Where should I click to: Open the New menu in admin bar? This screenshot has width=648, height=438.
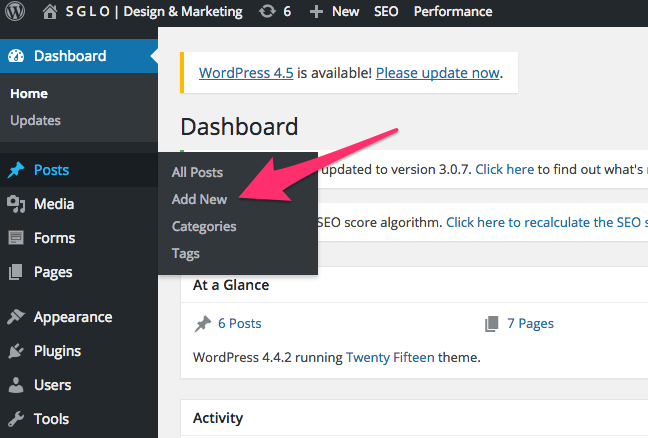[x=345, y=12]
